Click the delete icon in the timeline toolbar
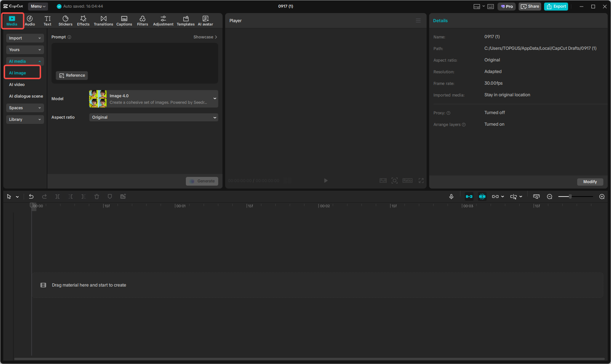Image resolution: width=611 pixels, height=364 pixels. [96, 196]
